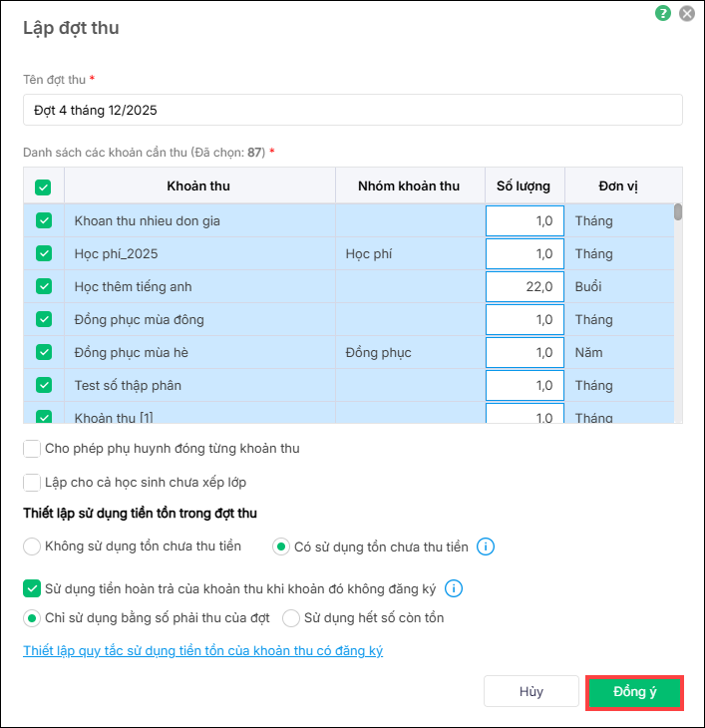Choose Chỉ sử dụng bằng số phải thu của đợt

(x=33, y=618)
